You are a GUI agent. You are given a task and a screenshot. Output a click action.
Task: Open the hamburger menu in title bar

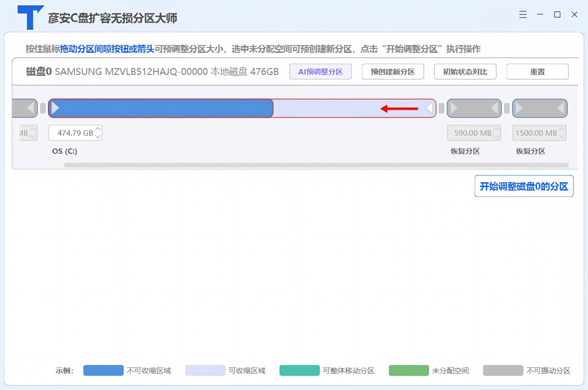pyautogui.click(x=523, y=15)
